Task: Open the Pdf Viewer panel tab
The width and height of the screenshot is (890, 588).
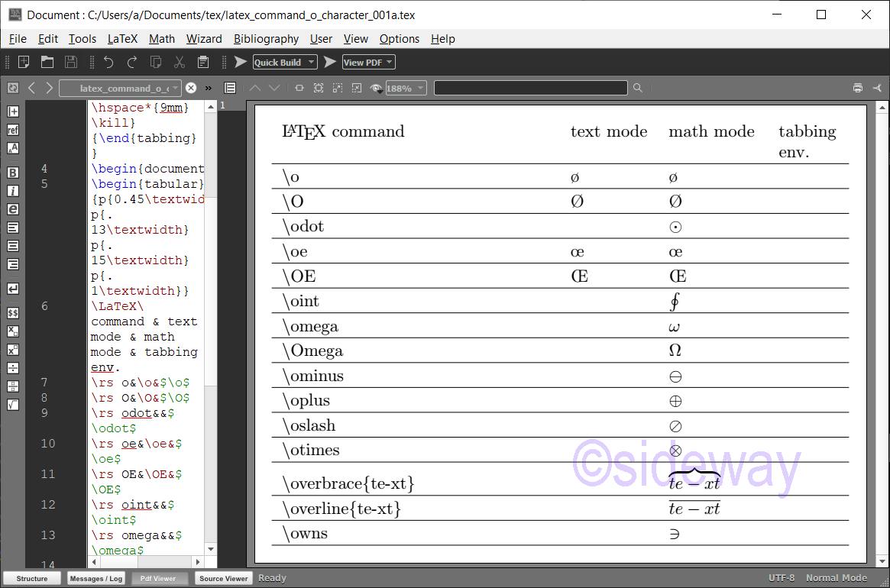Action: pyautogui.click(x=159, y=578)
